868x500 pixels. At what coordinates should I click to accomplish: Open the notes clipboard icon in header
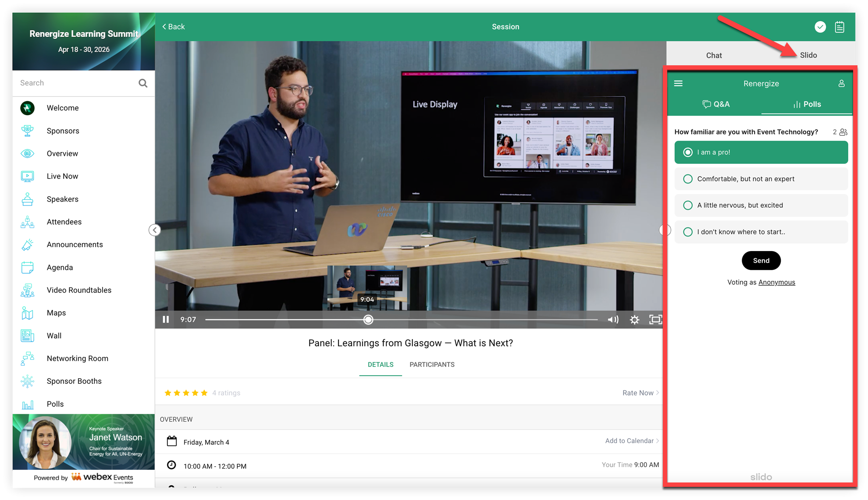tap(840, 27)
